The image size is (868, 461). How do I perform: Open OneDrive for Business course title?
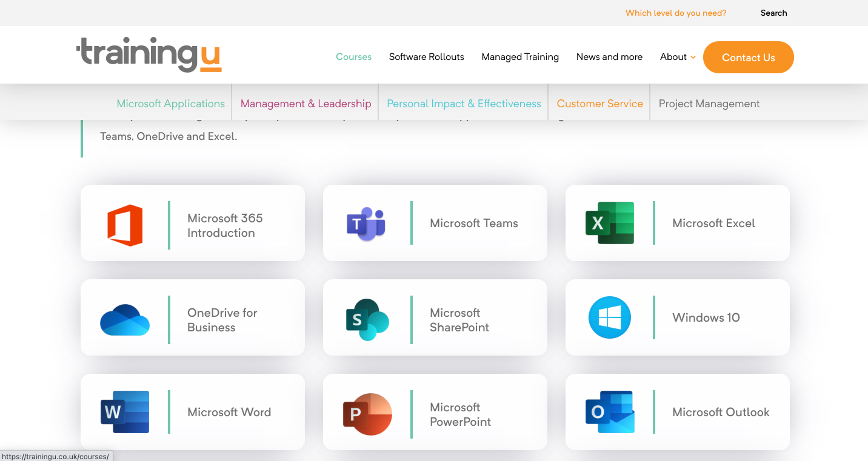click(x=222, y=320)
